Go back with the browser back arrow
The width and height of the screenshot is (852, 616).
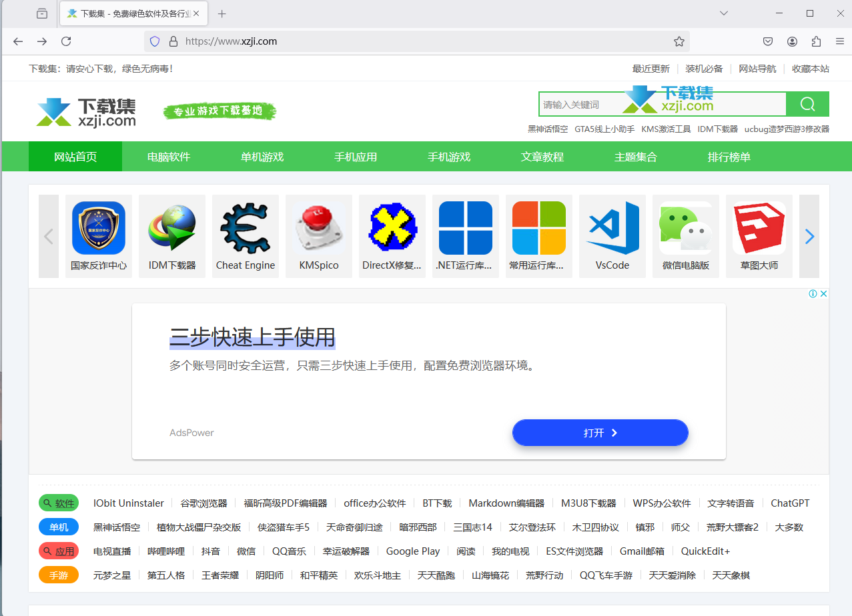[18, 41]
